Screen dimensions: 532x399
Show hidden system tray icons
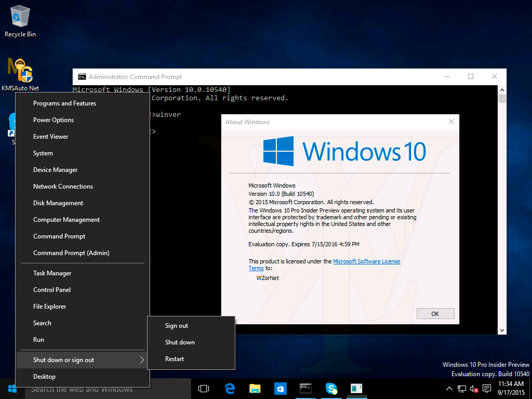449,389
